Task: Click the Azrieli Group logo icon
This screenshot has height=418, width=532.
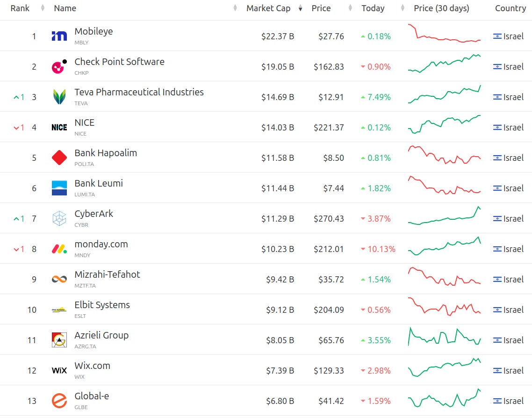Action: point(59,340)
